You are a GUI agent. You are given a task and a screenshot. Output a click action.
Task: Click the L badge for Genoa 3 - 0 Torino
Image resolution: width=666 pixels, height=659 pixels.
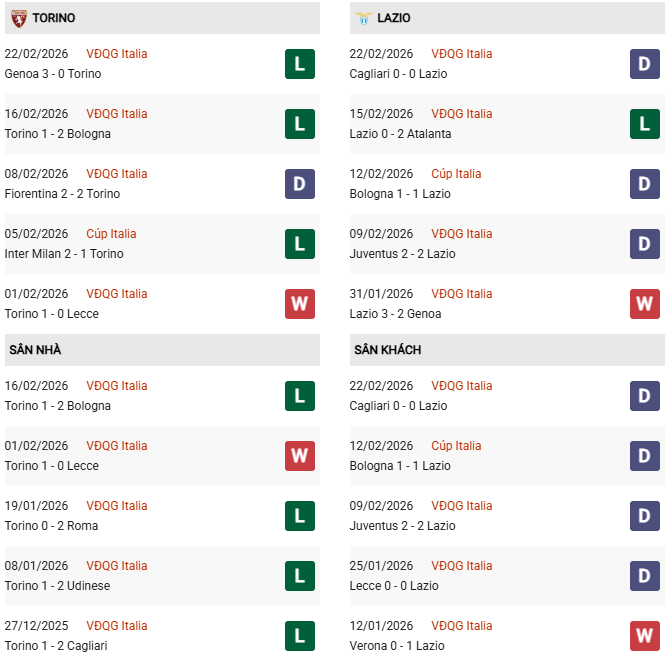300,64
